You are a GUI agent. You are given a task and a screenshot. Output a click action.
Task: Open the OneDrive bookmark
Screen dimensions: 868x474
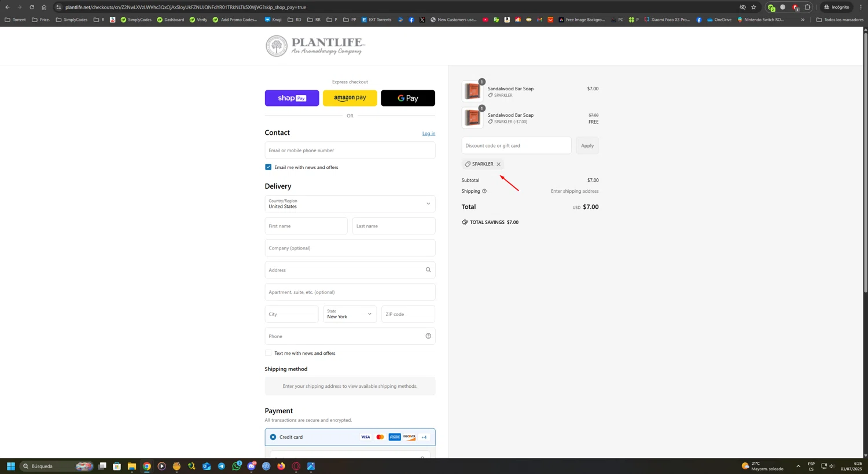(x=719, y=20)
